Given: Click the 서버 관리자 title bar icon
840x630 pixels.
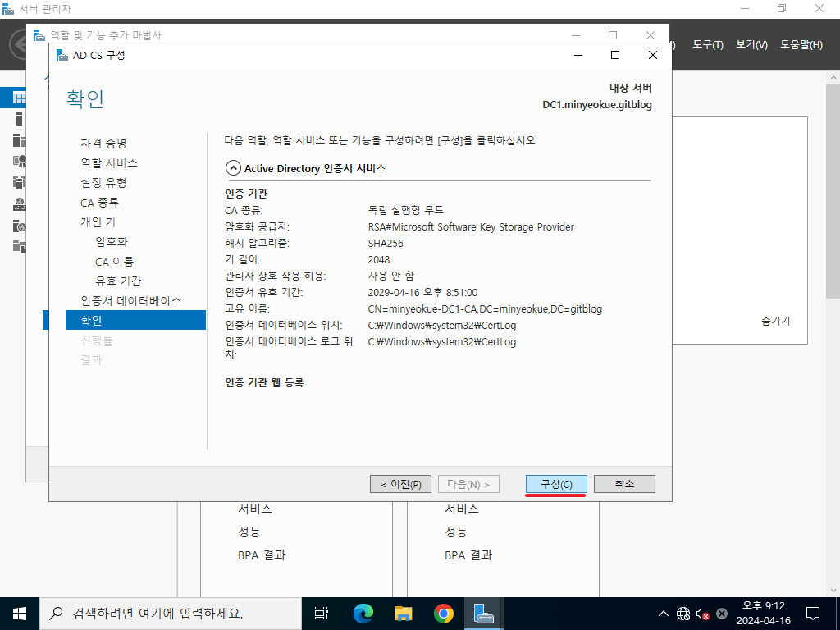Looking at the screenshot, I should point(7,8).
